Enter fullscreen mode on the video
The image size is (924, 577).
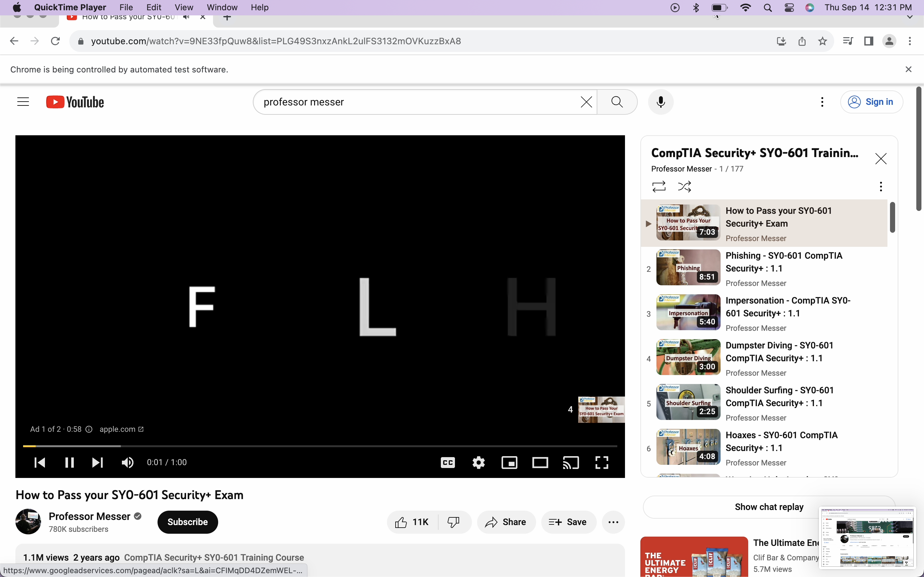[601, 463]
